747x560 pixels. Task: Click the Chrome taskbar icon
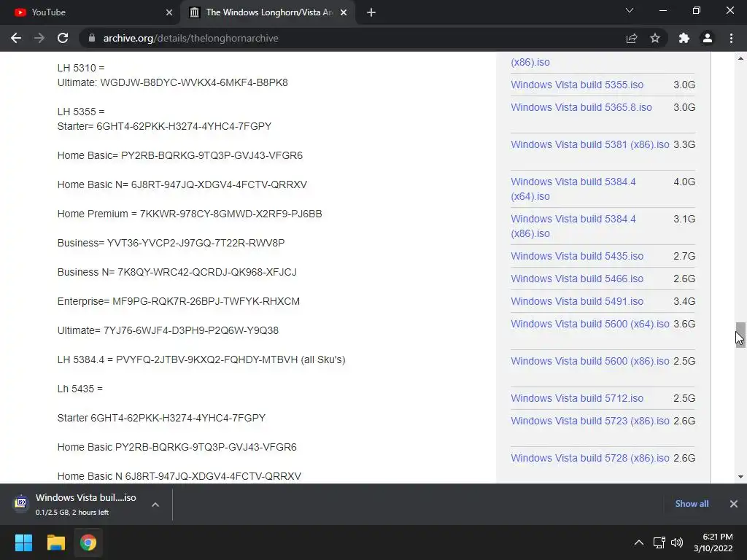pyautogui.click(x=88, y=542)
